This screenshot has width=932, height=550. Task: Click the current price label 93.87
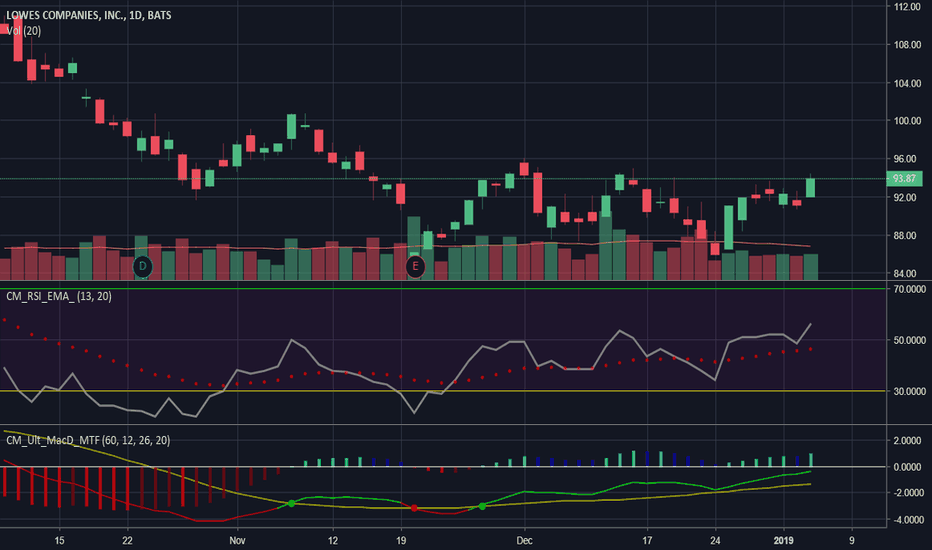click(904, 178)
